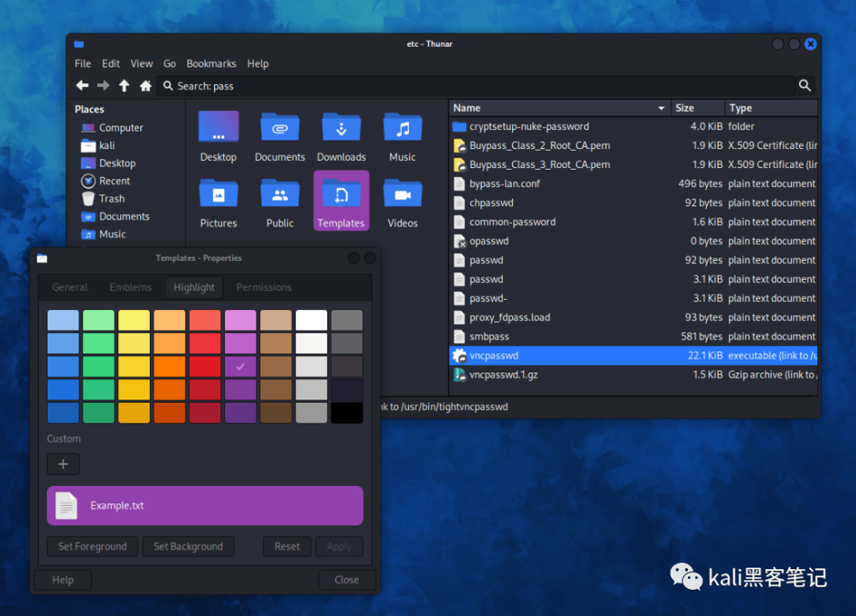Open the Go menu

pos(170,64)
